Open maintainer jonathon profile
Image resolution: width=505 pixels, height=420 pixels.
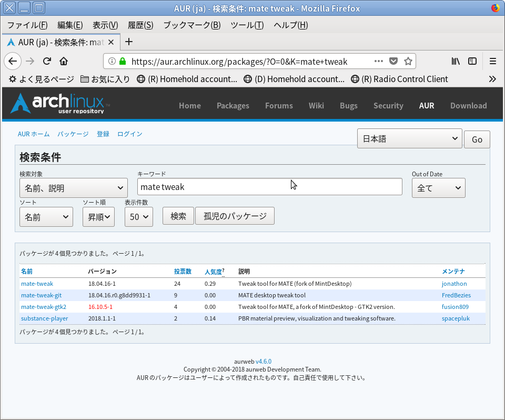pos(454,284)
